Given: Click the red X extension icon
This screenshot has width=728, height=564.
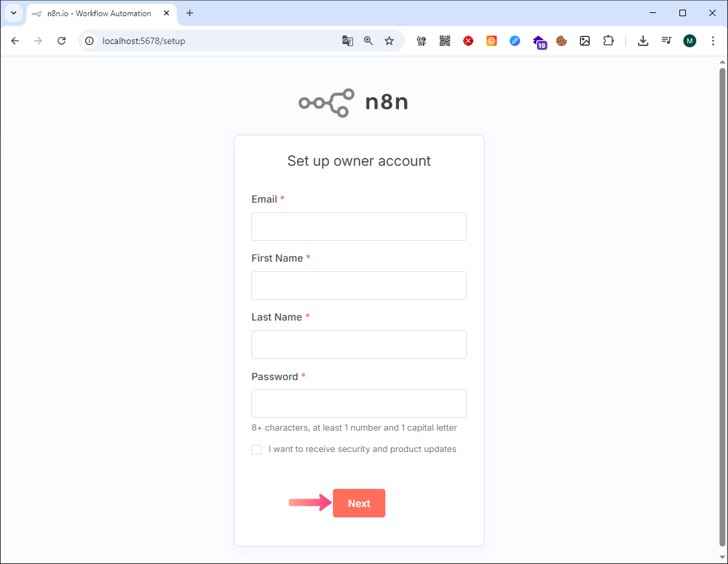Looking at the screenshot, I should tap(468, 41).
